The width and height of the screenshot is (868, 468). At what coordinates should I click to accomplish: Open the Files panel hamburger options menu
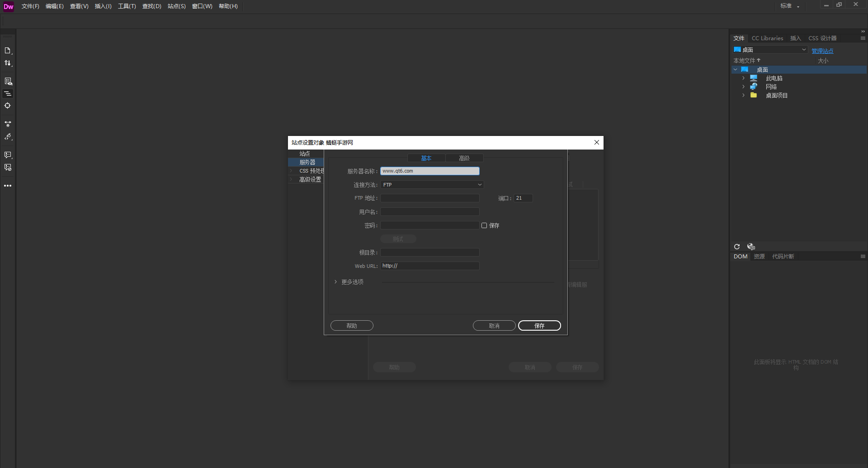pyautogui.click(x=863, y=38)
